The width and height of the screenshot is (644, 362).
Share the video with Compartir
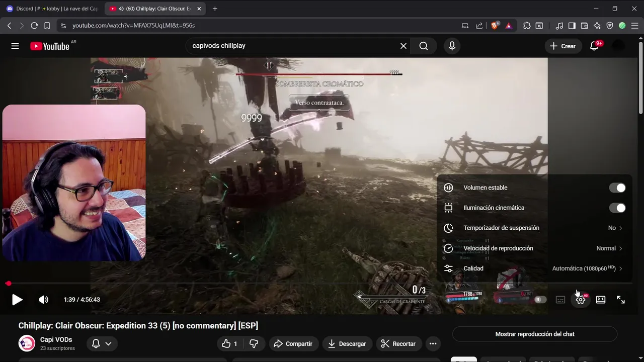[294, 344]
